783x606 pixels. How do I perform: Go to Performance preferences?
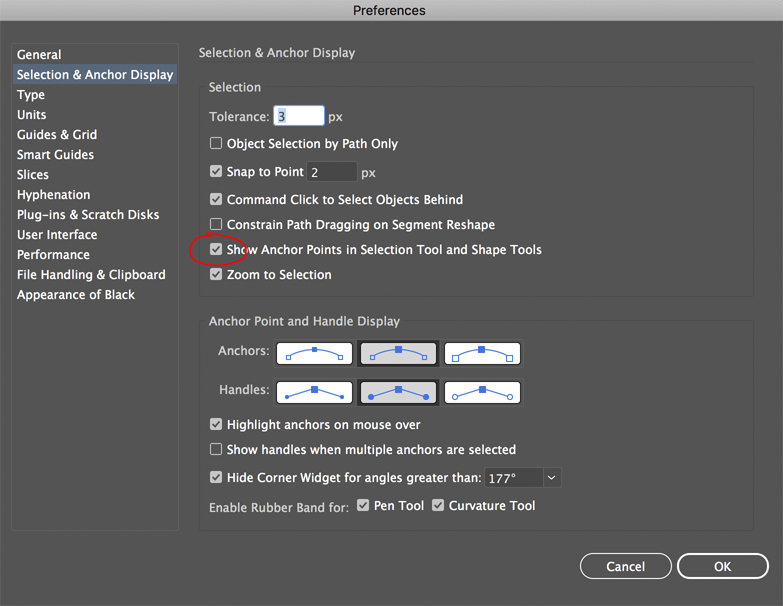(53, 255)
